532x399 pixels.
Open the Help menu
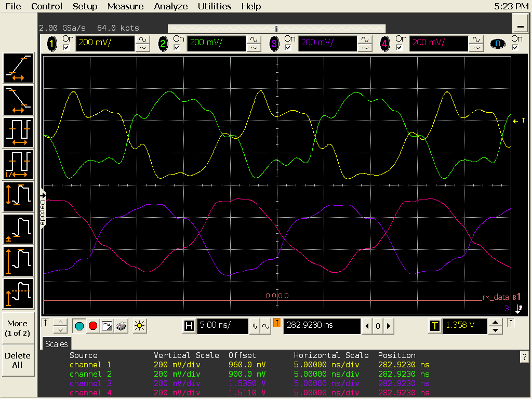[x=251, y=6]
